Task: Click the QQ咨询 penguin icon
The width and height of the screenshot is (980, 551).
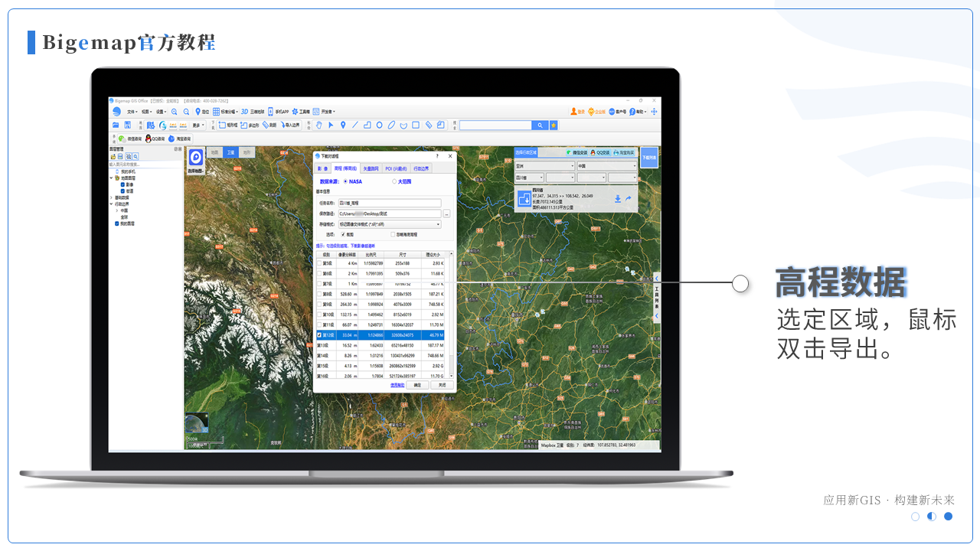Action: click(x=148, y=139)
